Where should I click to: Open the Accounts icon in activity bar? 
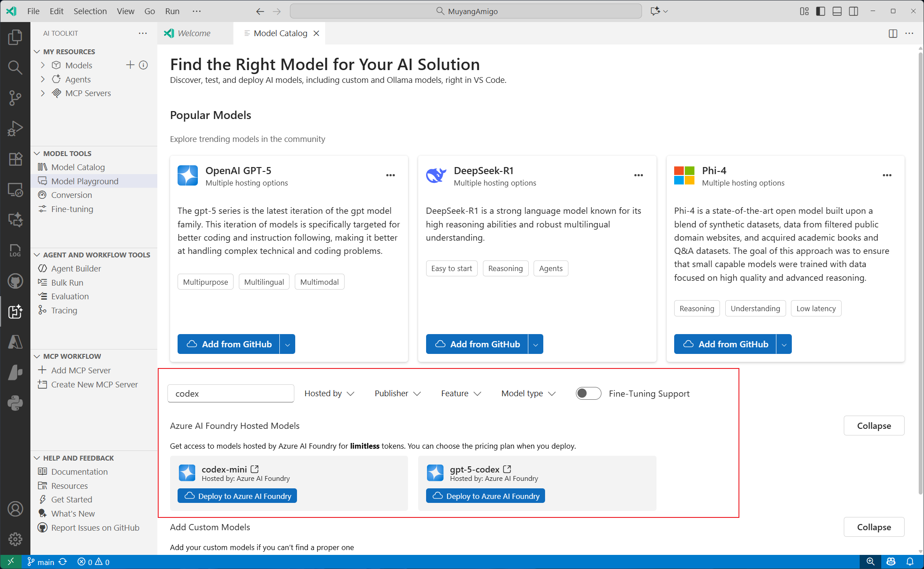pyautogui.click(x=15, y=509)
